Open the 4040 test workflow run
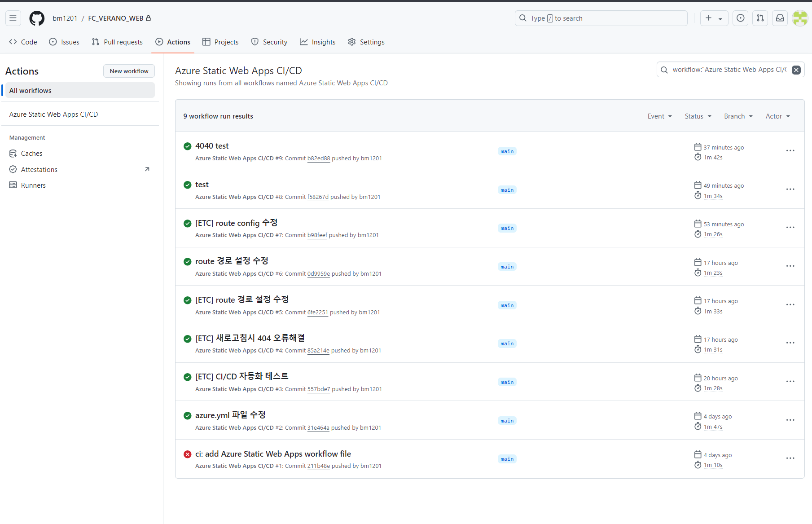Image resolution: width=812 pixels, height=524 pixels. (x=212, y=146)
